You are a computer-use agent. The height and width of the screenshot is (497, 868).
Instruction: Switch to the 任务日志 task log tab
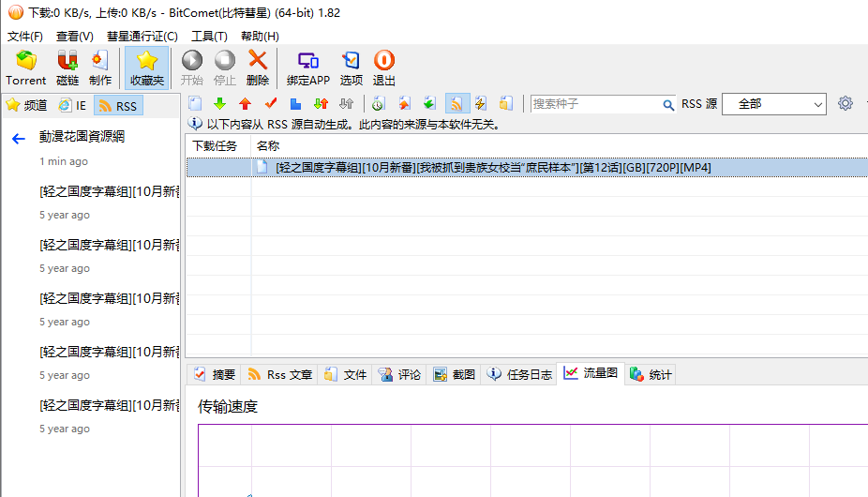point(520,374)
